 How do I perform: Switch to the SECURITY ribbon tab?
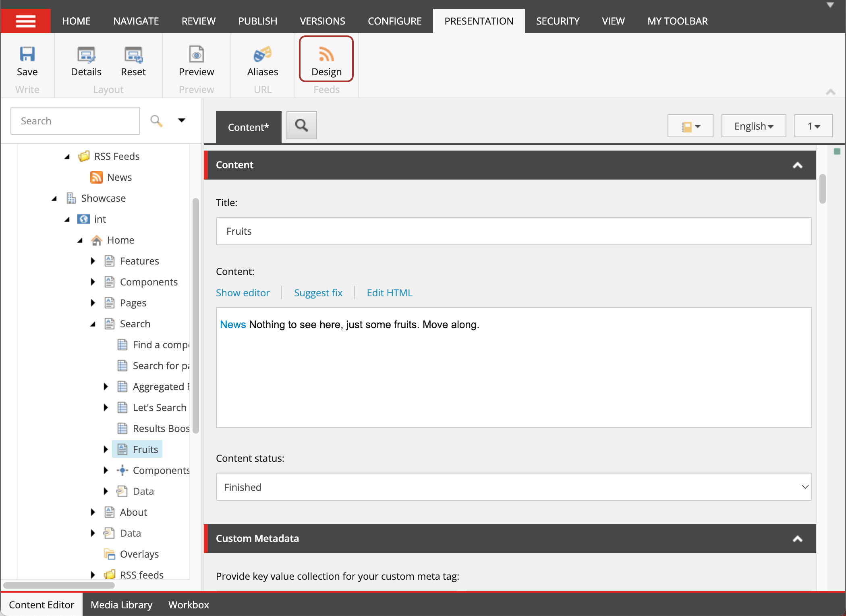tap(558, 21)
